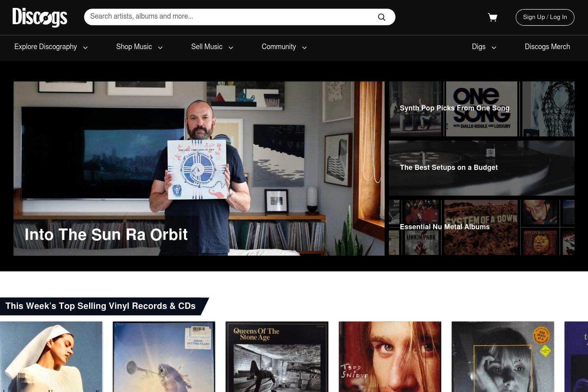Expand the Community chevron

[x=304, y=48]
